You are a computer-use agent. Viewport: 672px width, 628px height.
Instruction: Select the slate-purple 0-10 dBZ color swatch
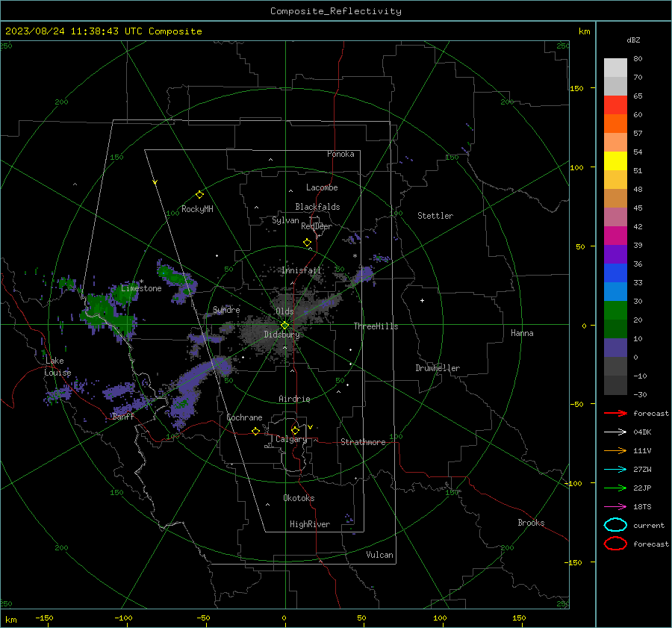[615, 347]
